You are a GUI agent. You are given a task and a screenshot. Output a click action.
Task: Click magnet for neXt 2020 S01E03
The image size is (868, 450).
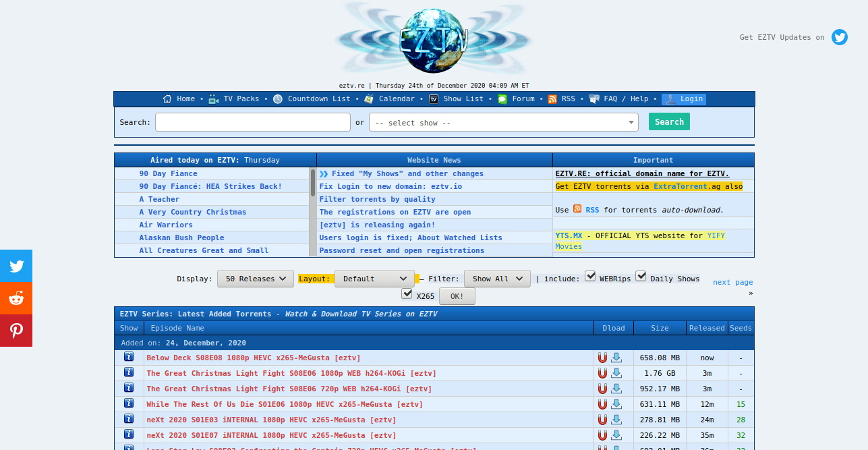(x=602, y=420)
